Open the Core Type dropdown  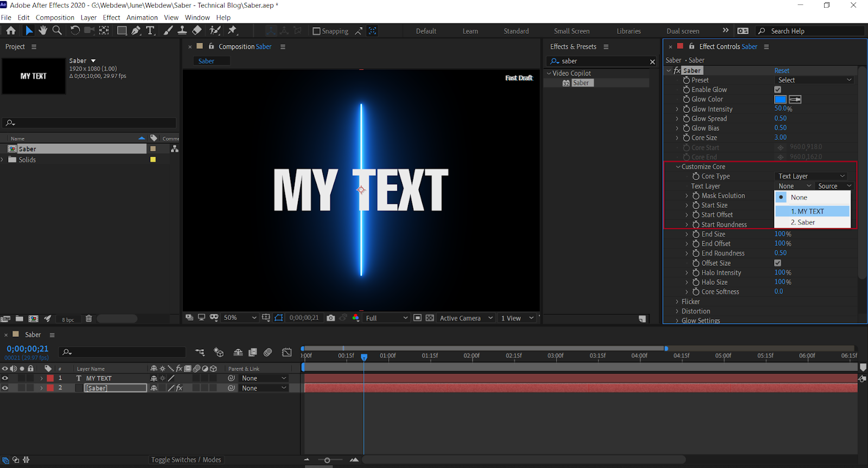point(811,176)
